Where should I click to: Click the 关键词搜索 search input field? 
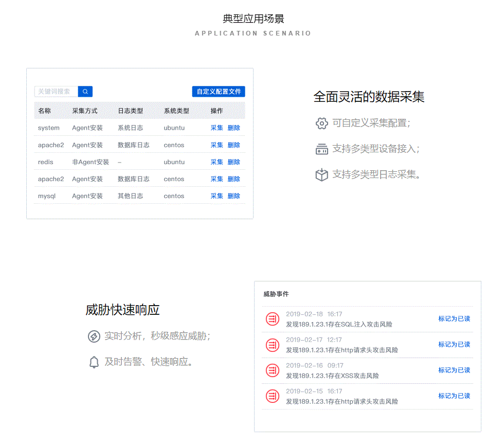click(x=56, y=92)
